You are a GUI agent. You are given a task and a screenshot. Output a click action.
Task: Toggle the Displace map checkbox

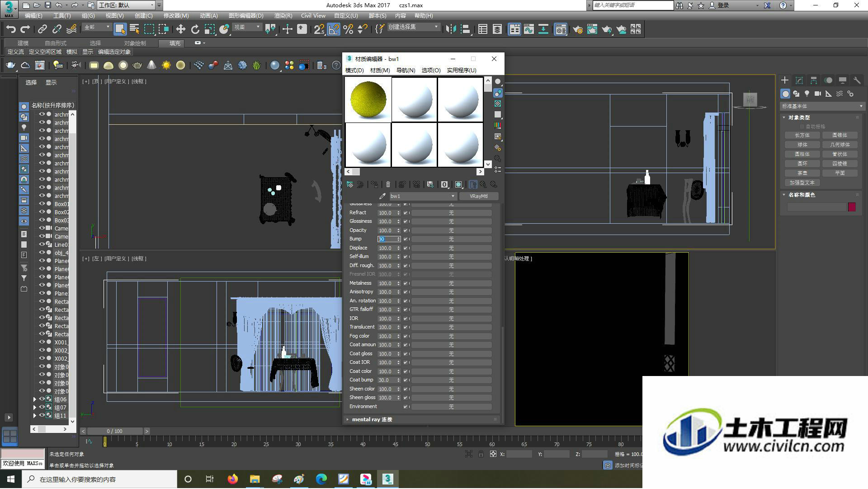click(x=406, y=248)
